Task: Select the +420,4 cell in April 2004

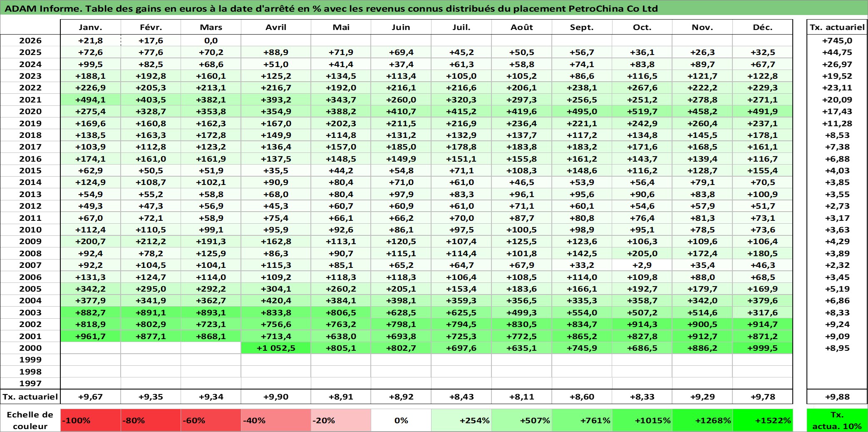Action: 276,300
